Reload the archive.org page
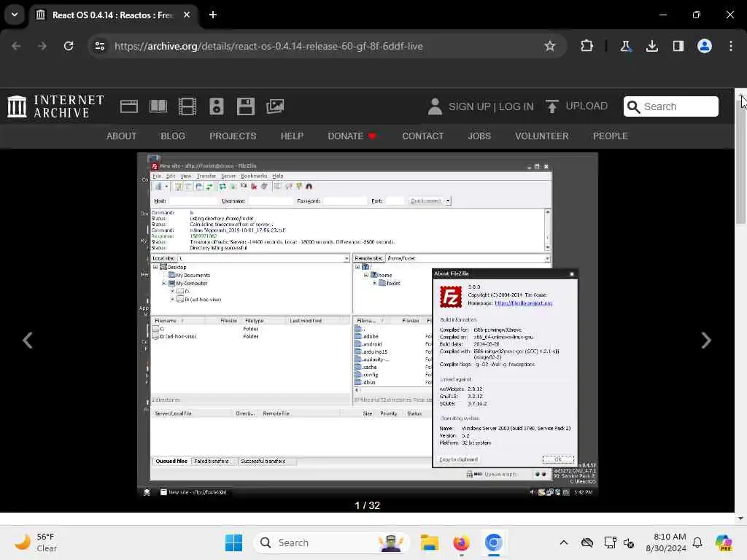 69,46
